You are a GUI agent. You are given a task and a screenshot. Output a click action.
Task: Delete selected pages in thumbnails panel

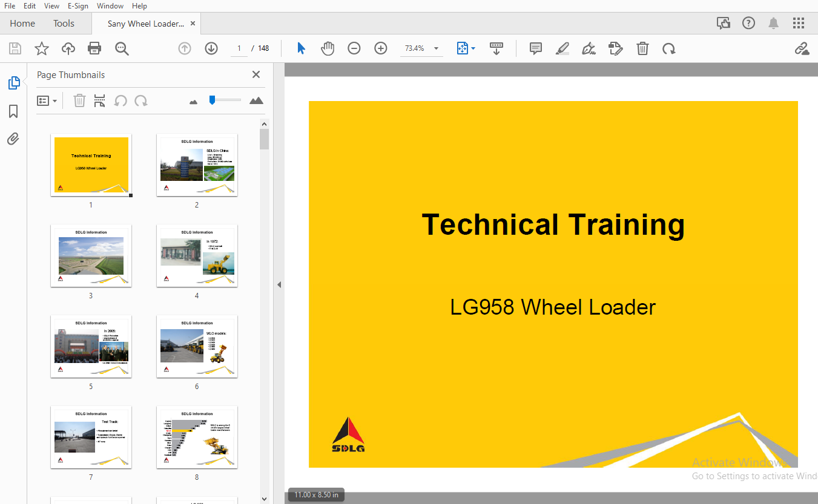coord(79,101)
